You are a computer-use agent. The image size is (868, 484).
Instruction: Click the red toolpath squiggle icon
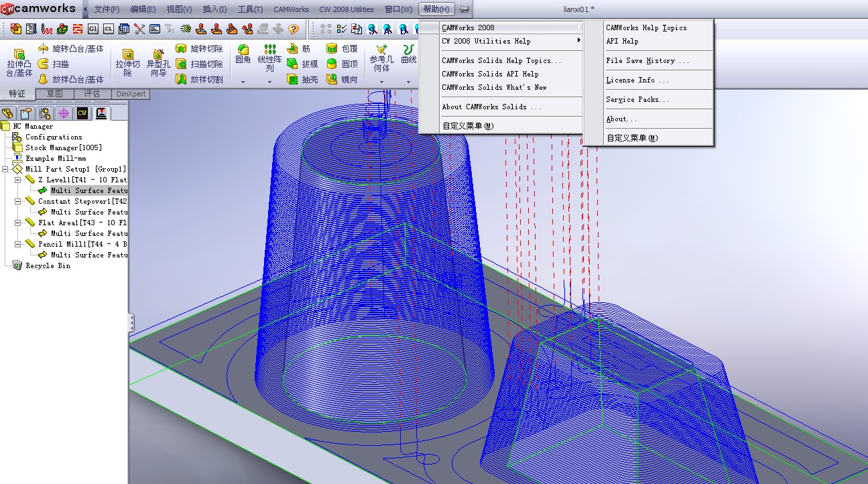click(x=47, y=29)
